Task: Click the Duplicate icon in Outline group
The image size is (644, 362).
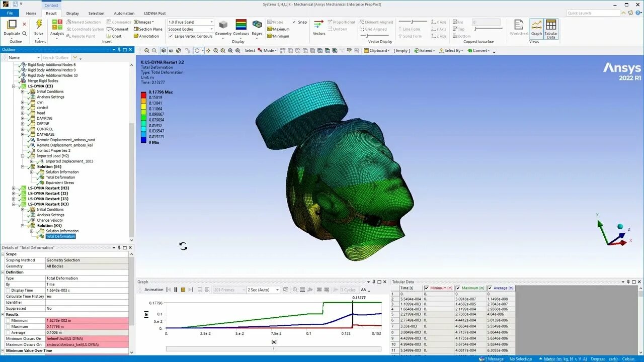Action: [12, 25]
